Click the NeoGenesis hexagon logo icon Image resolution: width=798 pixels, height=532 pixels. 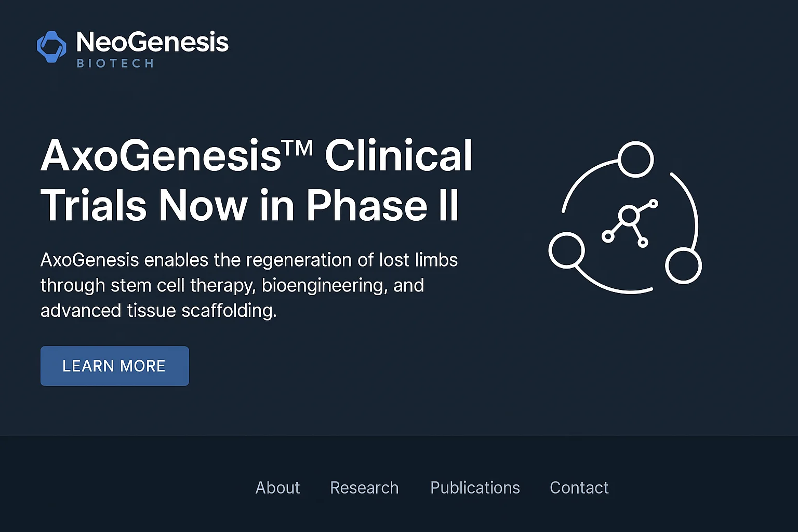point(51,46)
